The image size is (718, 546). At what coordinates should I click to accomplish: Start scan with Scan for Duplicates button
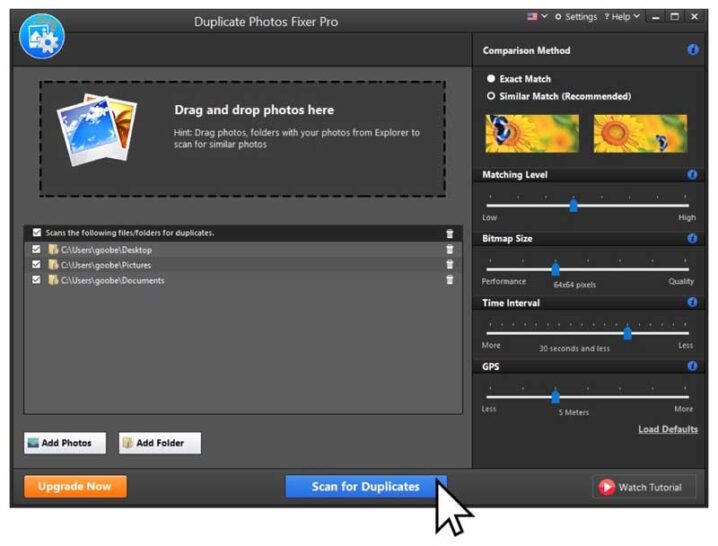pyautogui.click(x=366, y=486)
